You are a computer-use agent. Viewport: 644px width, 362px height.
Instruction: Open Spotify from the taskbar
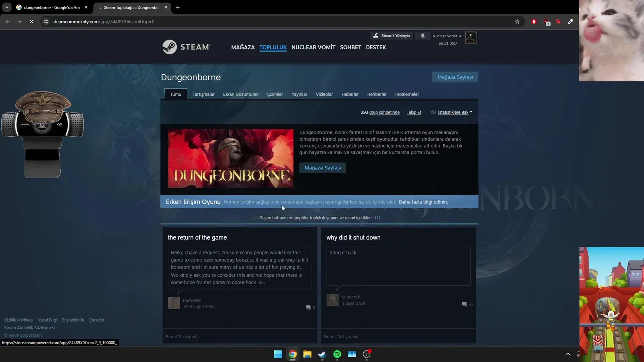(x=337, y=354)
